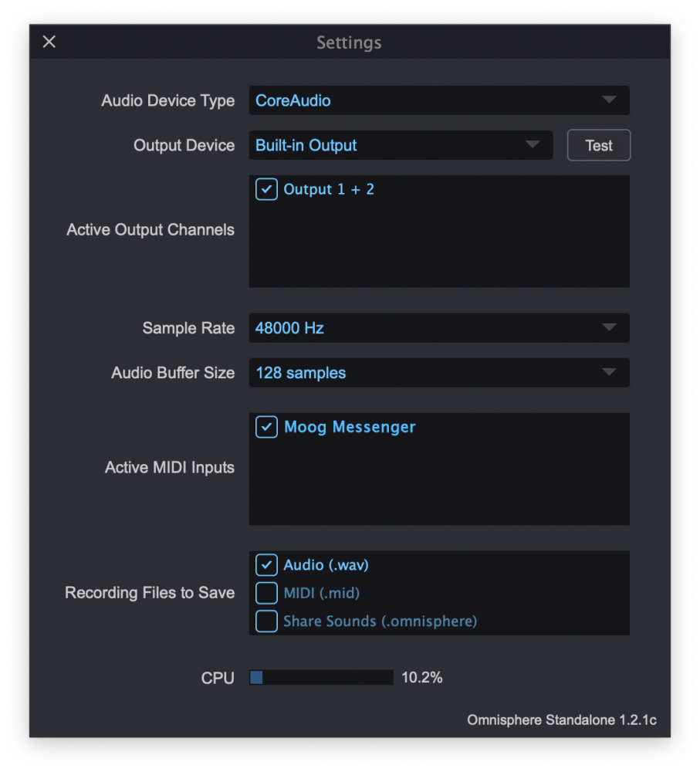Image resolution: width=700 pixels, height=772 pixels.
Task: Open the 128 samples buffer size dropdown
Action: [x=424, y=373]
